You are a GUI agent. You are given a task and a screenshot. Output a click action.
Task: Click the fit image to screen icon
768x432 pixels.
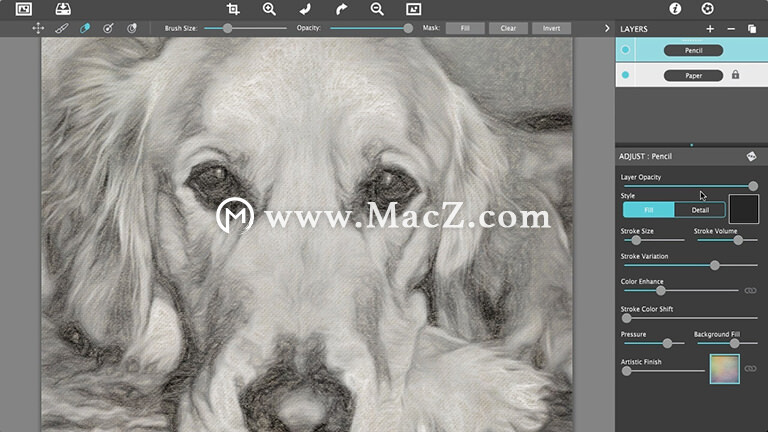413,9
